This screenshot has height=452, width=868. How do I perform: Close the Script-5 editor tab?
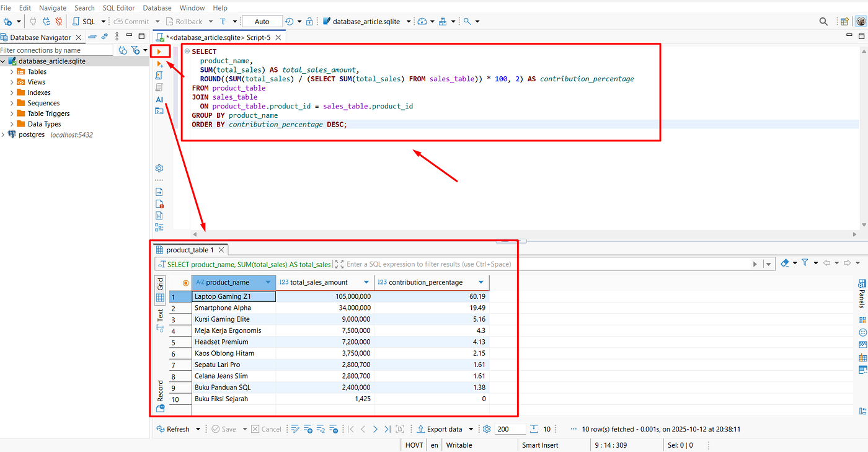pyautogui.click(x=278, y=37)
